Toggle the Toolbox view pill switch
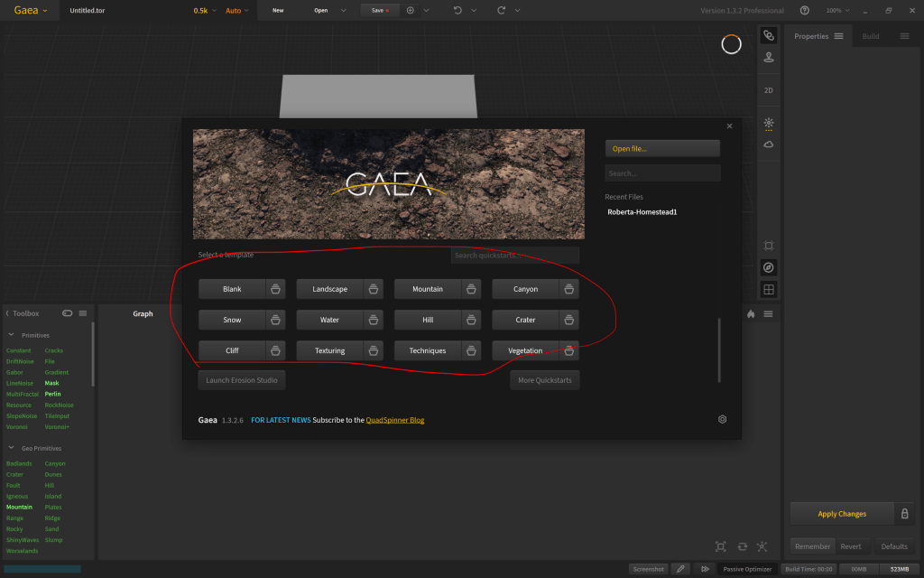Screen dimensions: 924x578 (67, 313)
